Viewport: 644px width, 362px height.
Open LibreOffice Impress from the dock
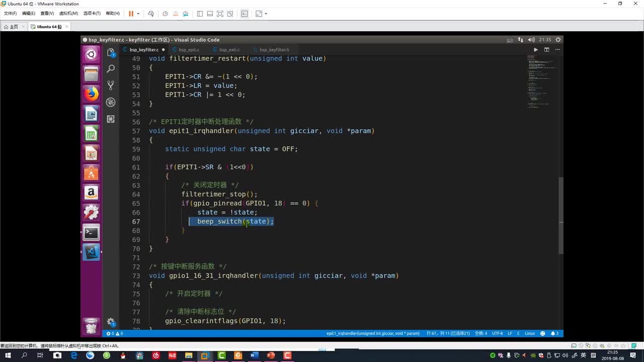point(91,153)
